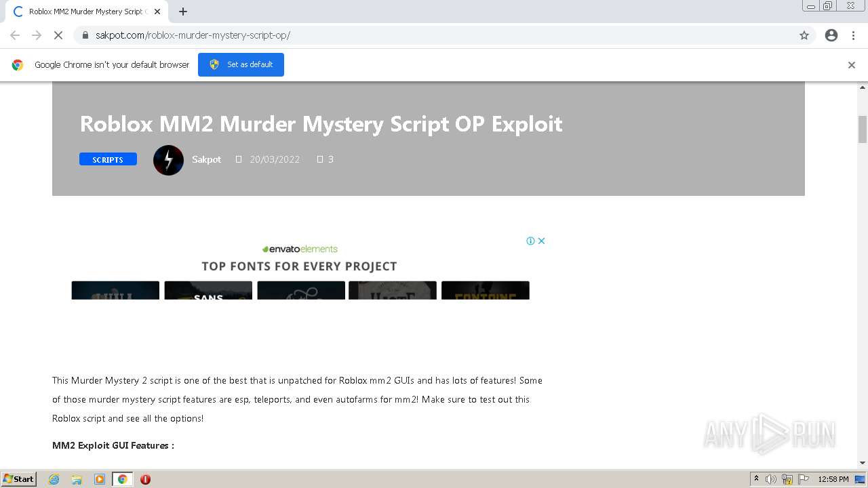The image size is (868, 488).
Task: Launch Internet Explorer from the taskbar
Action: coord(54,479)
